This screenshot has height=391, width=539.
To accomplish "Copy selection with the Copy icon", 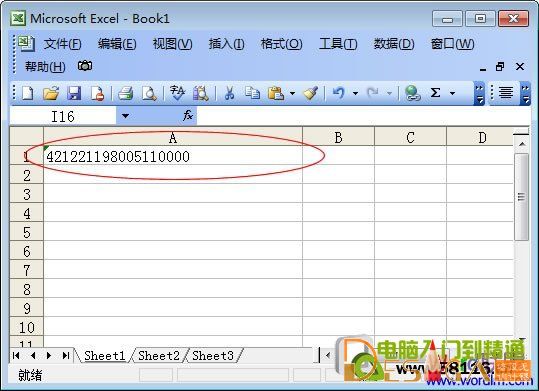I will [x=252, y=93].
